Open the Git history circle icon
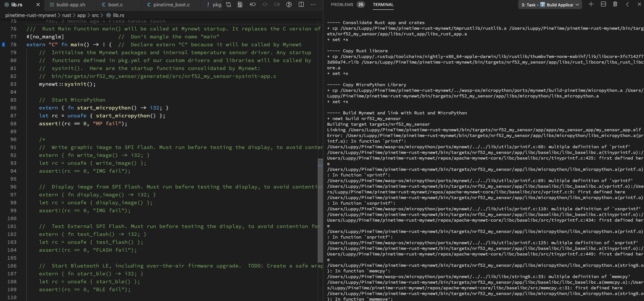The width and height of the screenshot is (644, 301). pyautogui.click(x=289, y=5)
